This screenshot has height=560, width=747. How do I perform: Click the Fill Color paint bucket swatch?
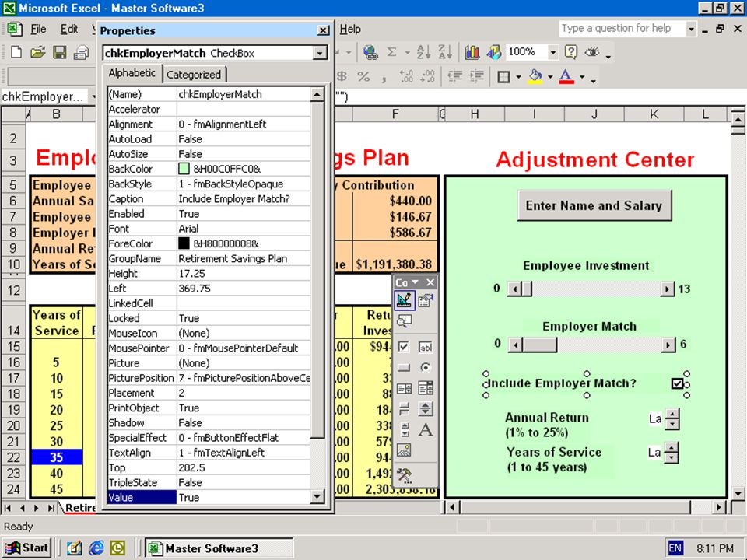[535, 77]
